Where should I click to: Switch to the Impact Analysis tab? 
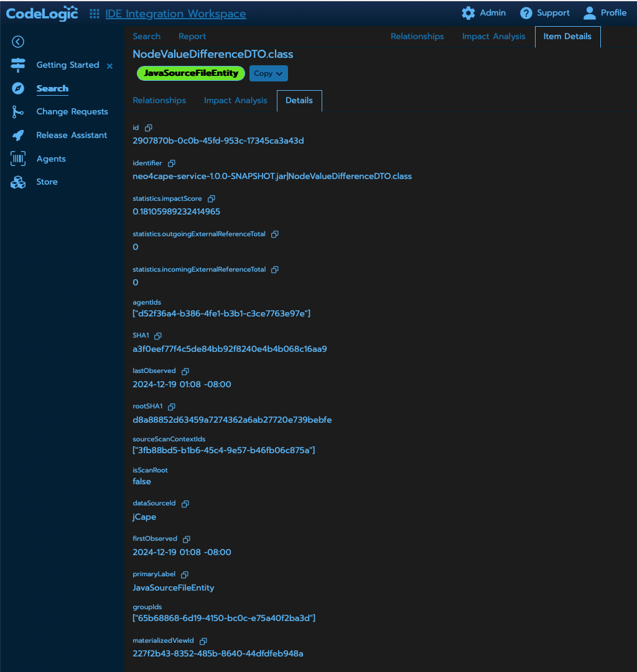(236, 100)
